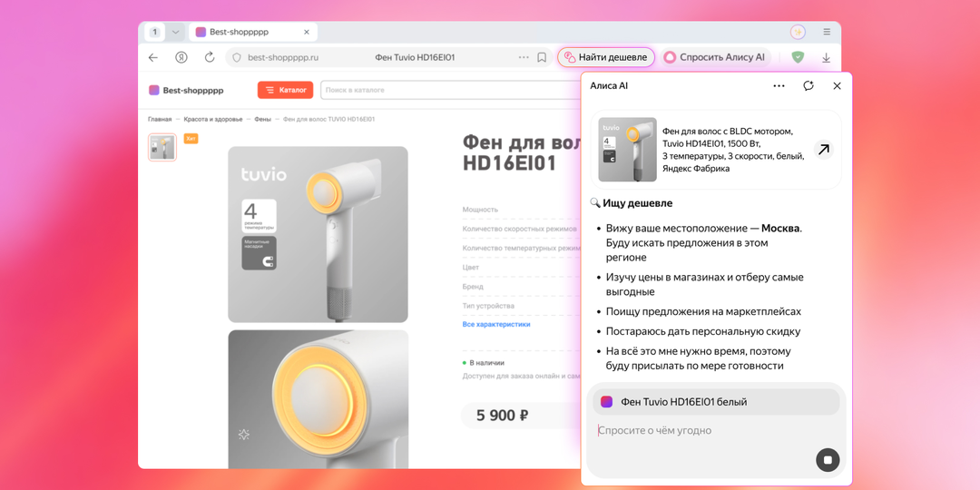Go to Красота и здоровье breadcrumb
The height and width of the screenshot is (490, 980).
[x=213, y=119]
